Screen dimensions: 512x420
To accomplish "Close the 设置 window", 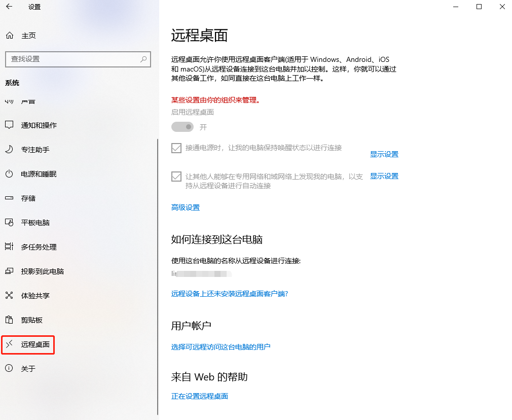I will click(x=502, y=7).
